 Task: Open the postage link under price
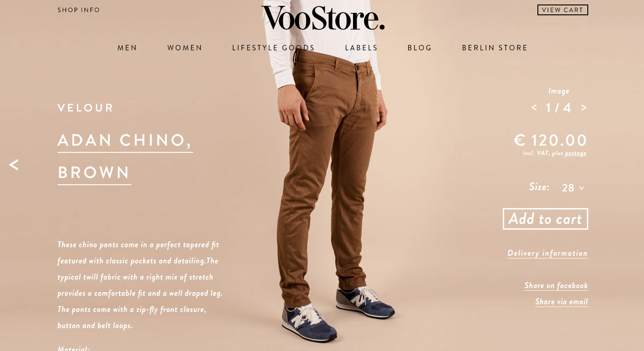576,153
